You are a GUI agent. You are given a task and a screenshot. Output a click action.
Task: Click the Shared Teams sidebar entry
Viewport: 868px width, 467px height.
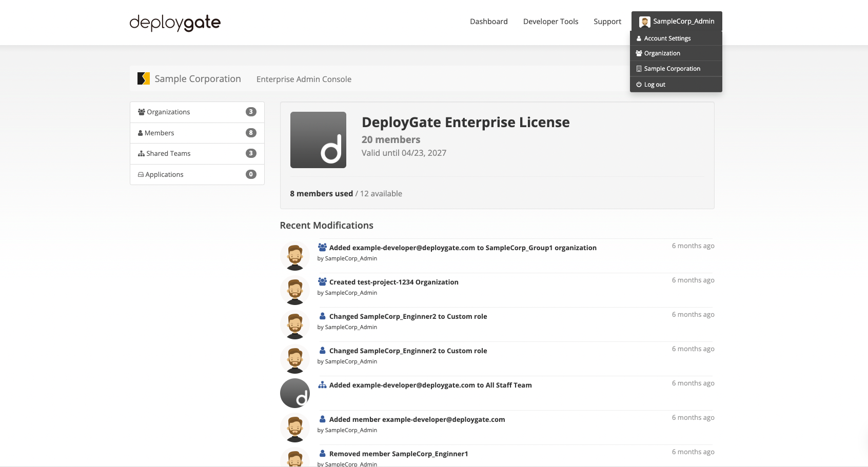click(168, 153)
